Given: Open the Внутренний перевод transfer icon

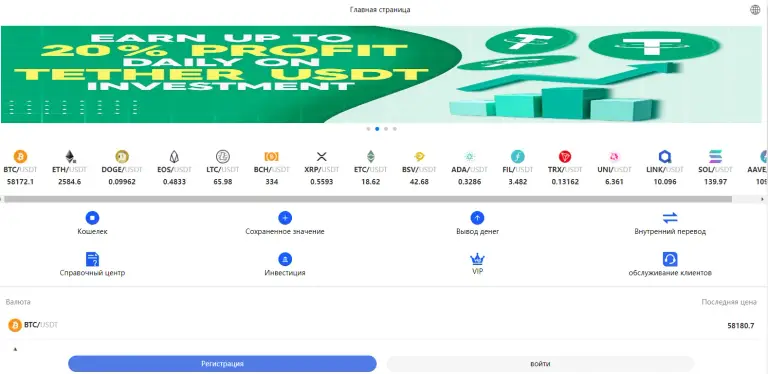Looking at the screenshot, I should [x=670, y=218].
